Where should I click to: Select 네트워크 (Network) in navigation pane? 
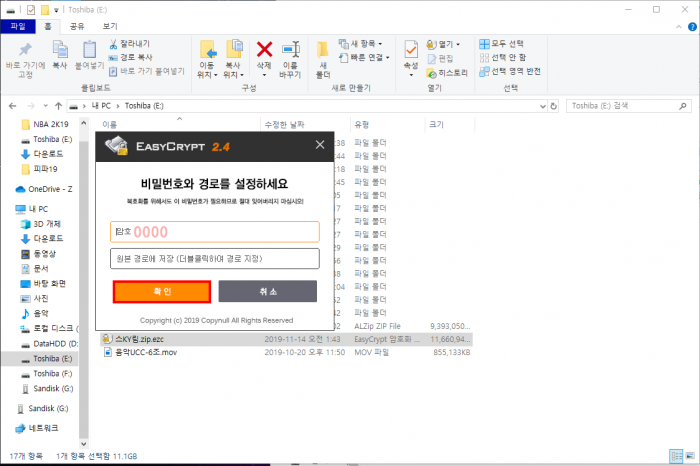[x=37, y=428]
